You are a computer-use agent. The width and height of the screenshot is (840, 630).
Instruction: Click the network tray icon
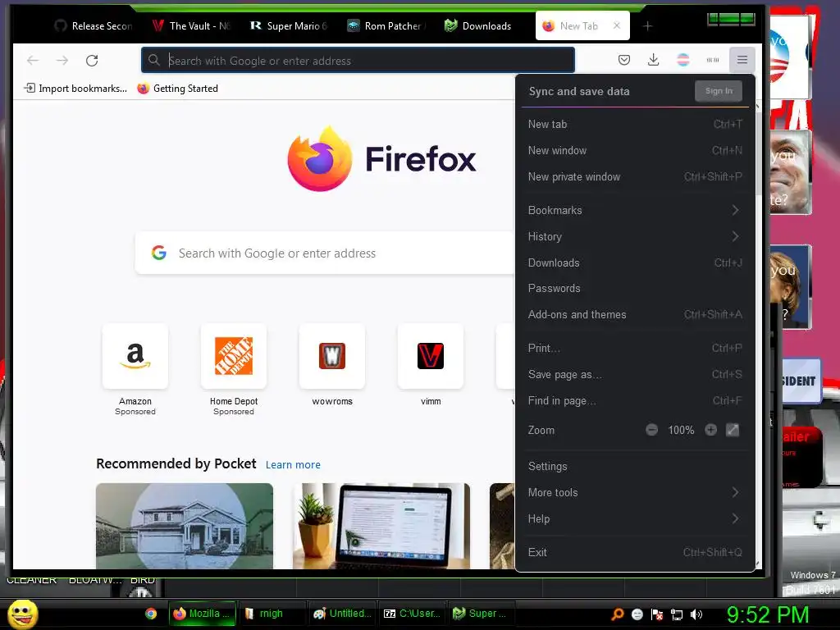click(x=677, y=614)
